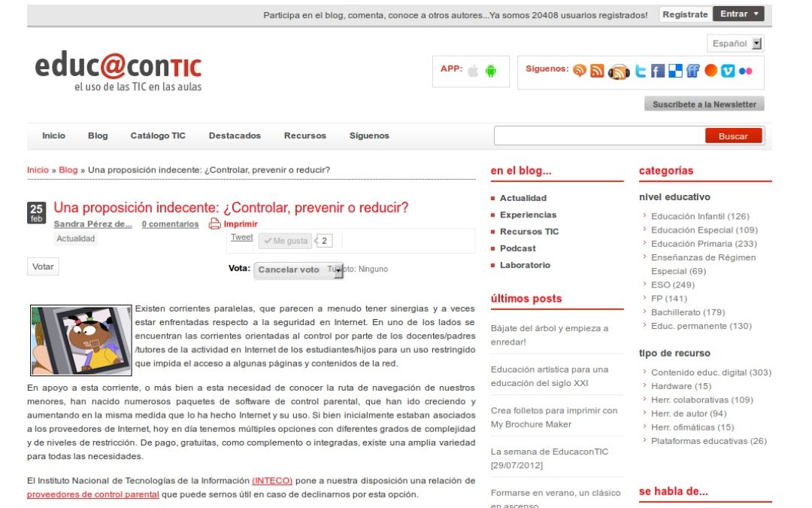The width and height of the screenshot is (812, 508).
Task: Open the Cancelar voto rating dropdown
Action: (x=298, y=269)
